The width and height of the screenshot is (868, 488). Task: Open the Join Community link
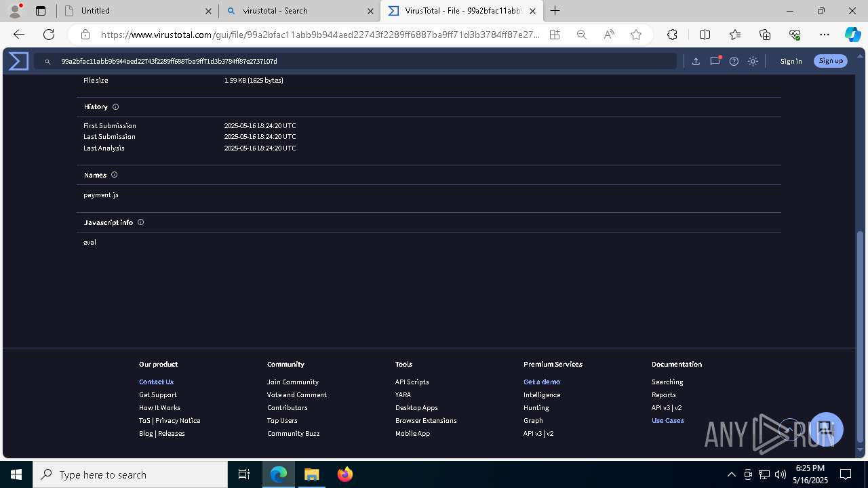pyautogui.click(x=293, y=382)
